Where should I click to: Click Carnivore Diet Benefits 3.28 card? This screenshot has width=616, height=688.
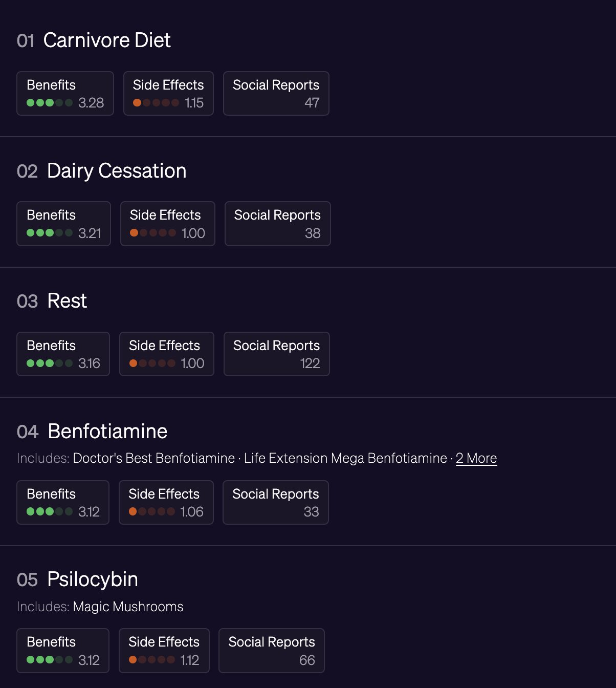pos(65,94)
